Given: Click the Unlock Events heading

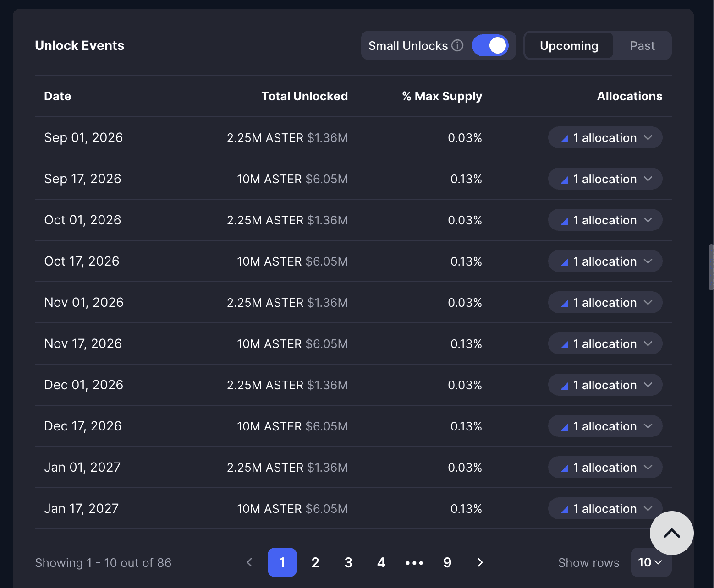Looking at the screenshot, I should [80, 45].
